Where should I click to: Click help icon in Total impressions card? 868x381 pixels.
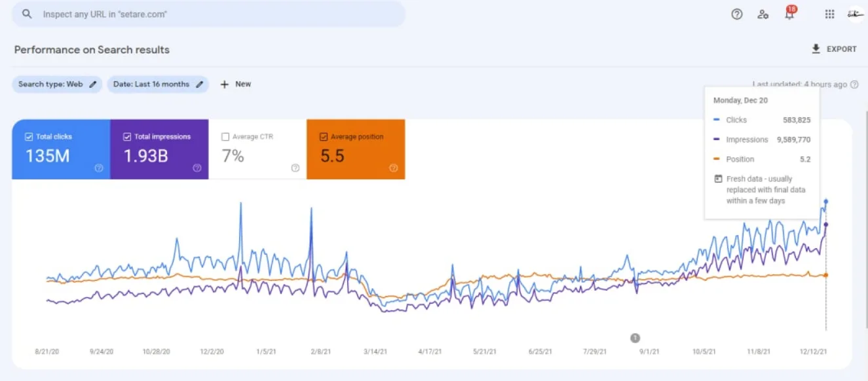(x=197, y=168)
